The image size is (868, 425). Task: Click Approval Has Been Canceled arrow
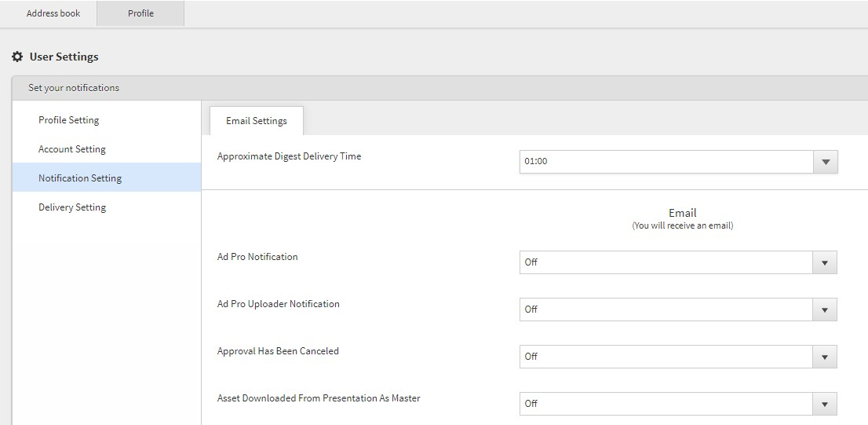click(x=825, y=357)
